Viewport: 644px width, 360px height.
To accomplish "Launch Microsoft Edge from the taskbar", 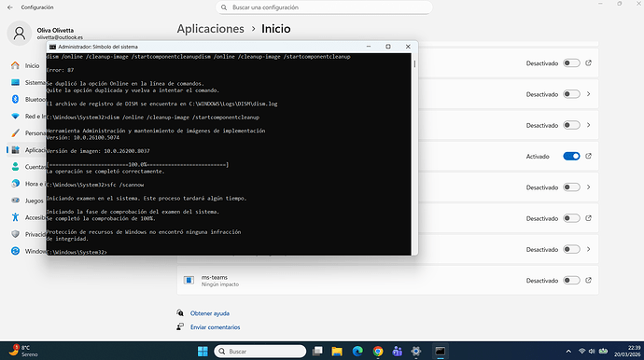I will [x=357, y=352].
